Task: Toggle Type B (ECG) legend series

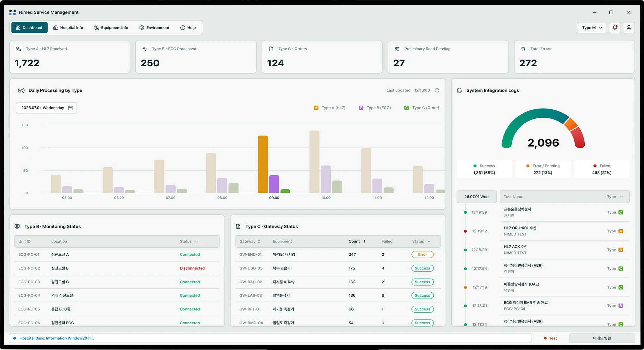Action: 375,108
